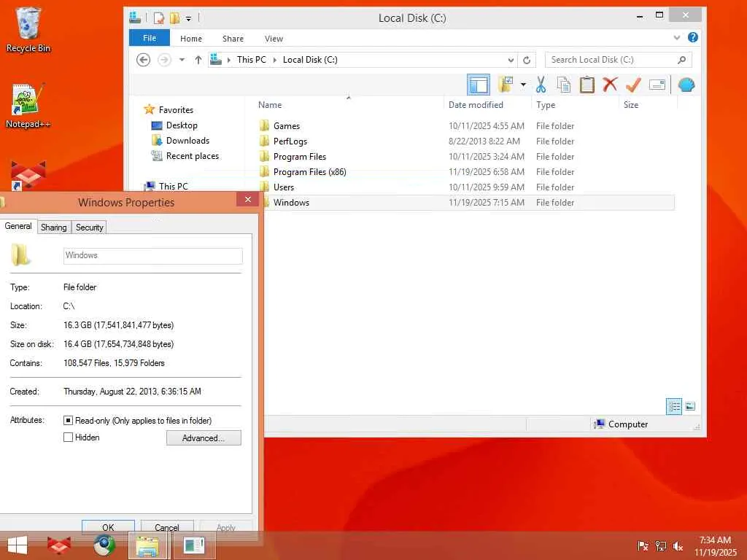The width and height of the screenshot is (747, 560).
Task: Click the Copy toolbar icon
Action: (x=564, y=85)
